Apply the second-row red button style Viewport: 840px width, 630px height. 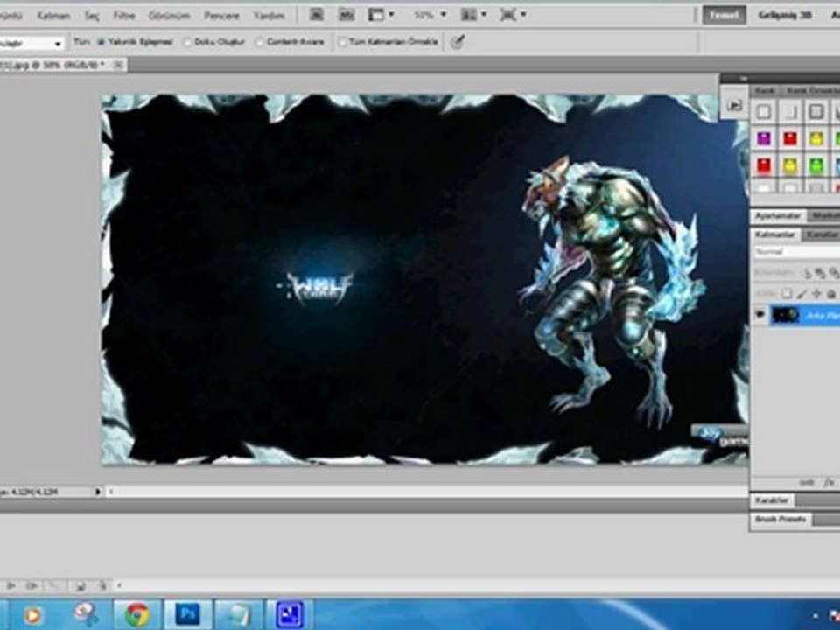click(789, 139)
